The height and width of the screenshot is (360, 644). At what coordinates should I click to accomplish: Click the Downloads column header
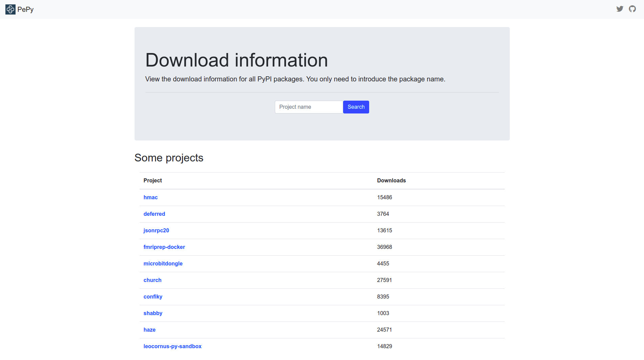point(391,181)
